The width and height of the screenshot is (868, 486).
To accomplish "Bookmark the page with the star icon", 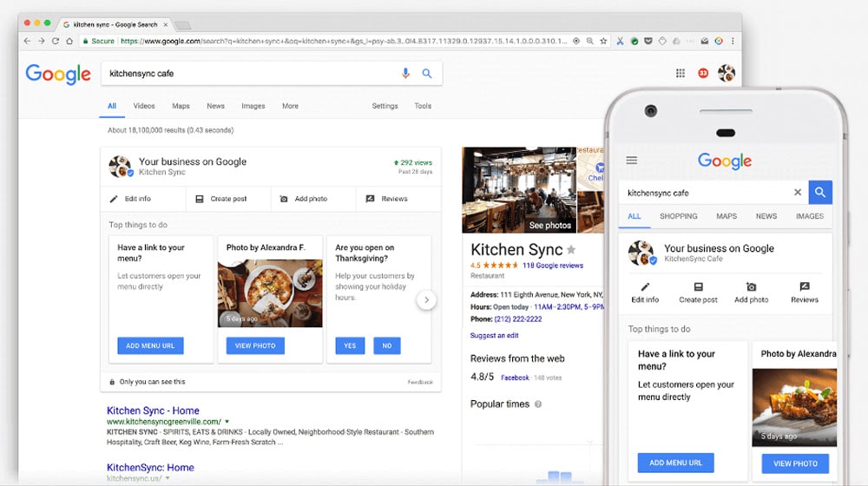I will (603, 41).
